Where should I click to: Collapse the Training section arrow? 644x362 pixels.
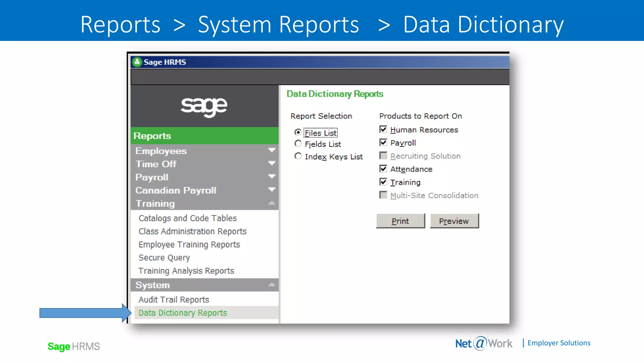pos(272,203)
